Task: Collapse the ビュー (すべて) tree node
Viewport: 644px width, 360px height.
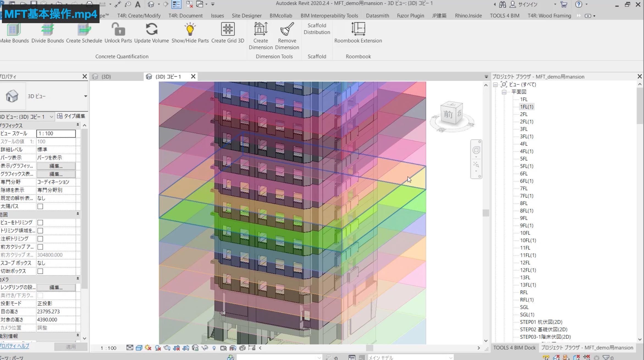Action: (495, 85)
